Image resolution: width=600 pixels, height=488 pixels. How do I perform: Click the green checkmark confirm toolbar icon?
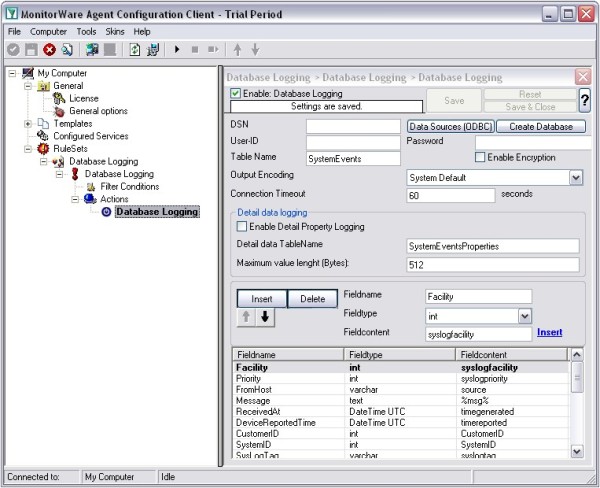tap(13, 49)
